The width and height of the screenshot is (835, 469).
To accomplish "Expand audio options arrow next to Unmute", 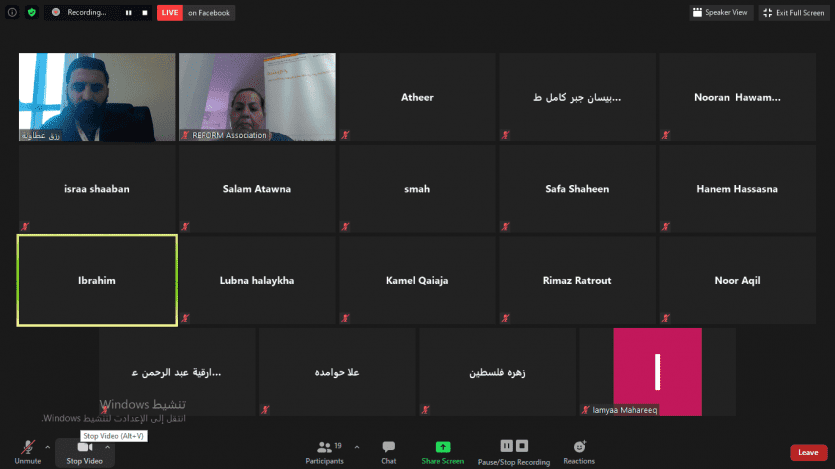I will click(48, 447).
